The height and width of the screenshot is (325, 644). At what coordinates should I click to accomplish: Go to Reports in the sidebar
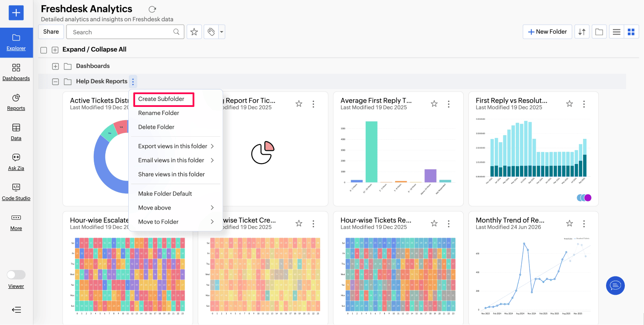click(x=16, y=102)
